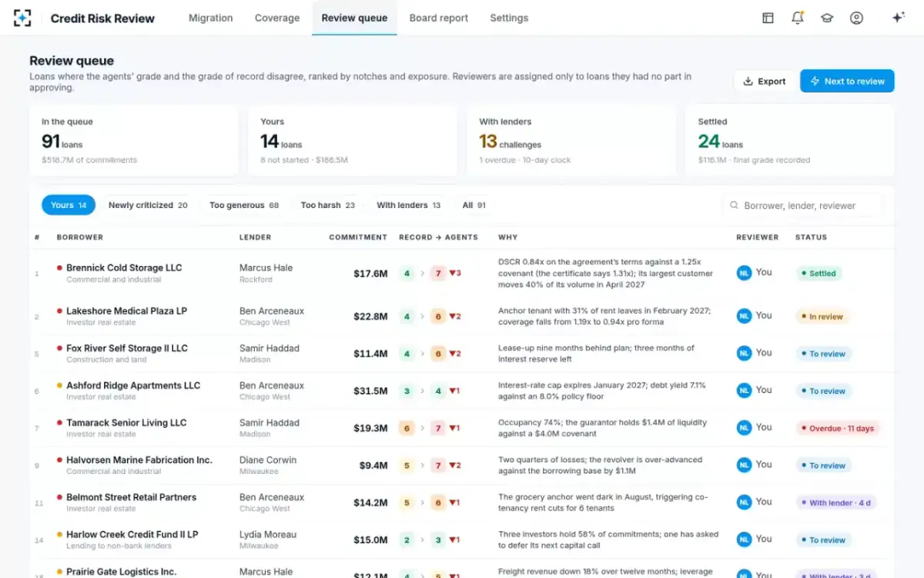Click the Export button
Screen dimensions: 924x578
(764, 81)
